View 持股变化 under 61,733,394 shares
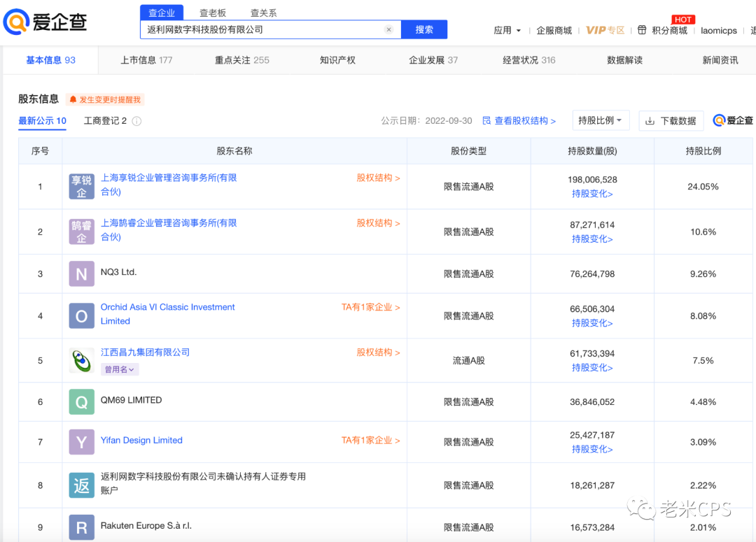This screenshot has width=756, height=542. click(592, 368)
